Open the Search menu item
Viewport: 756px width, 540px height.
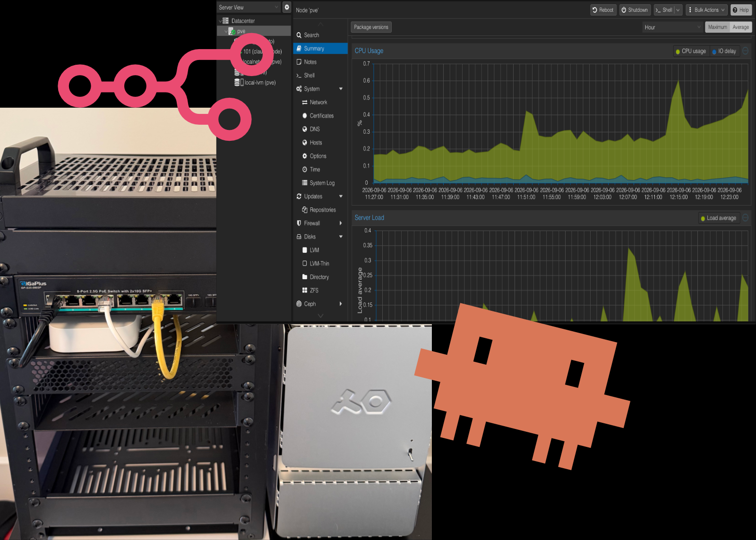coord(320,35)
